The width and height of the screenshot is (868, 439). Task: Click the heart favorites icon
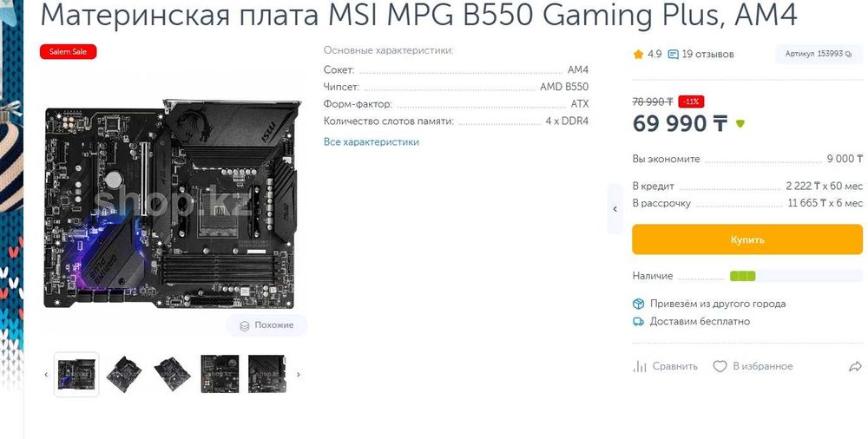(720, 366)
